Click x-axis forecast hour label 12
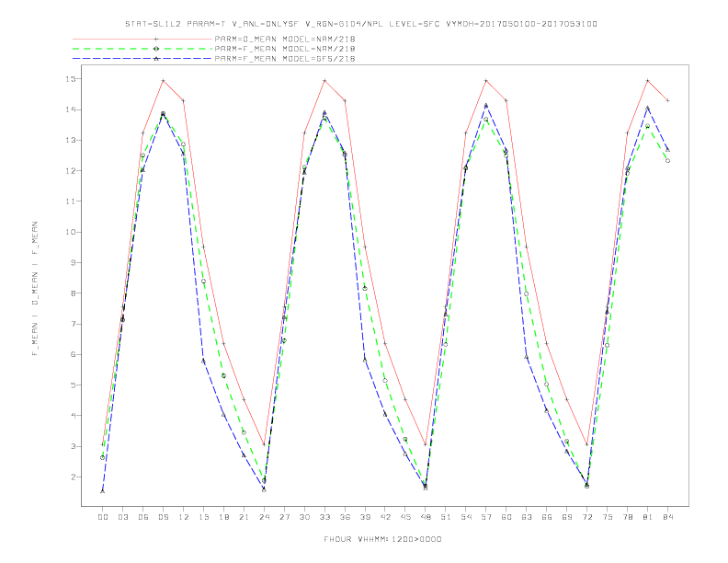Screen dimensions: 728x563 click(184, 517)
